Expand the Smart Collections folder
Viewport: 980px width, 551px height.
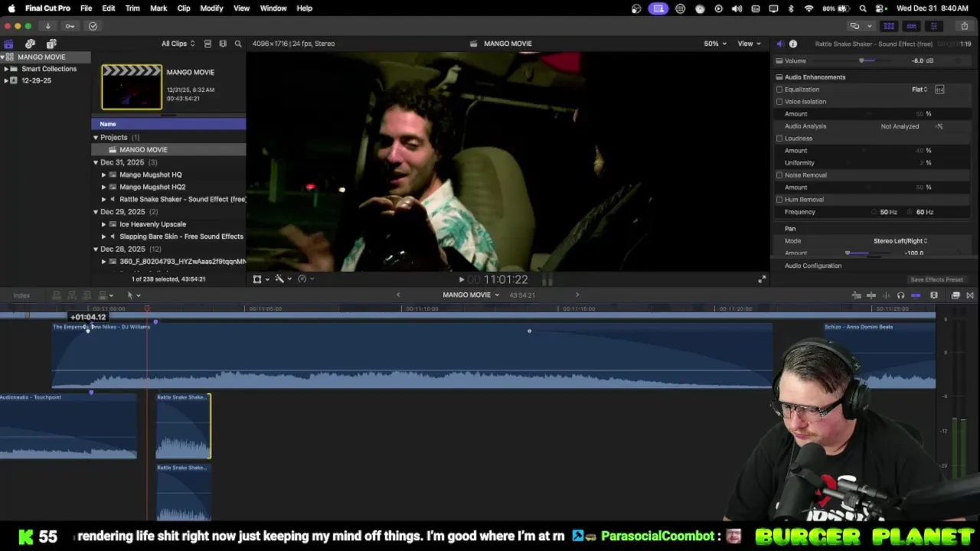[x=6, y=69]
